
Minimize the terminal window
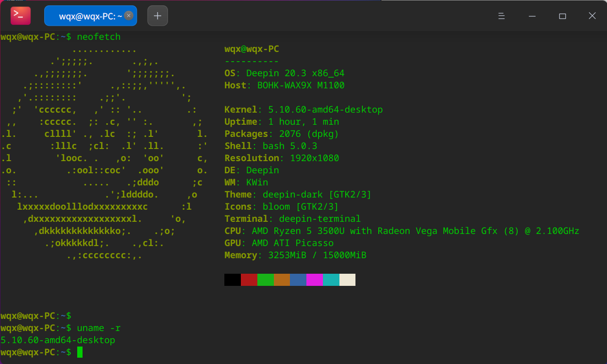click(x=532, y=16)
